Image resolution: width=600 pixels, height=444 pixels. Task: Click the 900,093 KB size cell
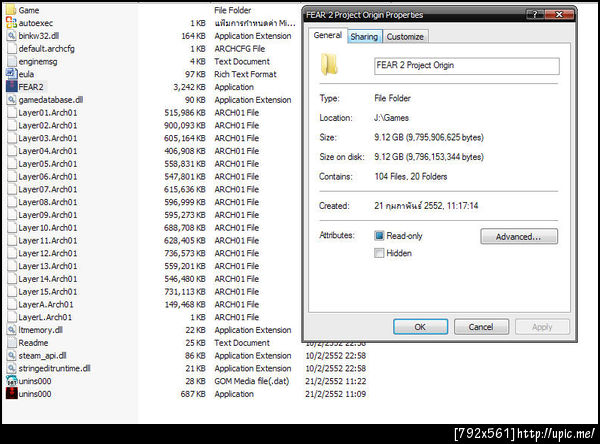pos(184,125)
